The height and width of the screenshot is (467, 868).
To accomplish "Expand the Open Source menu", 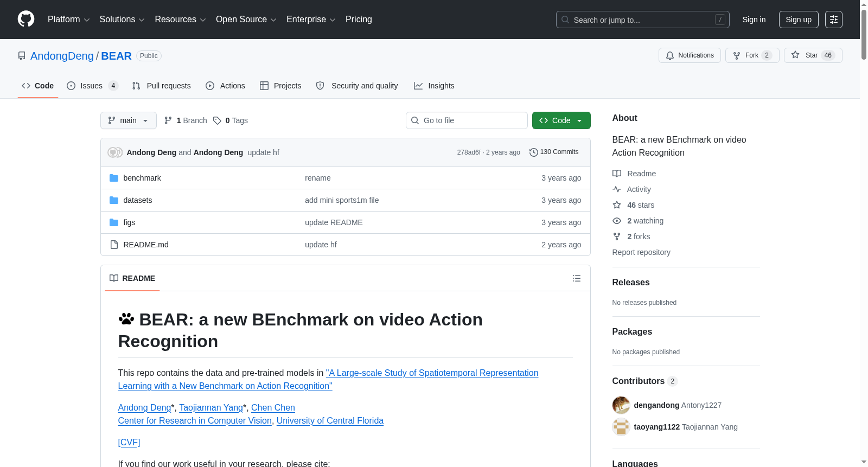I will click(246, 20).
